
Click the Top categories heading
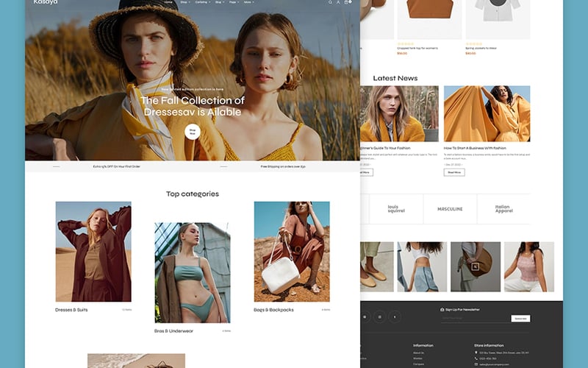pyautogui.click(x=193, y=194)
